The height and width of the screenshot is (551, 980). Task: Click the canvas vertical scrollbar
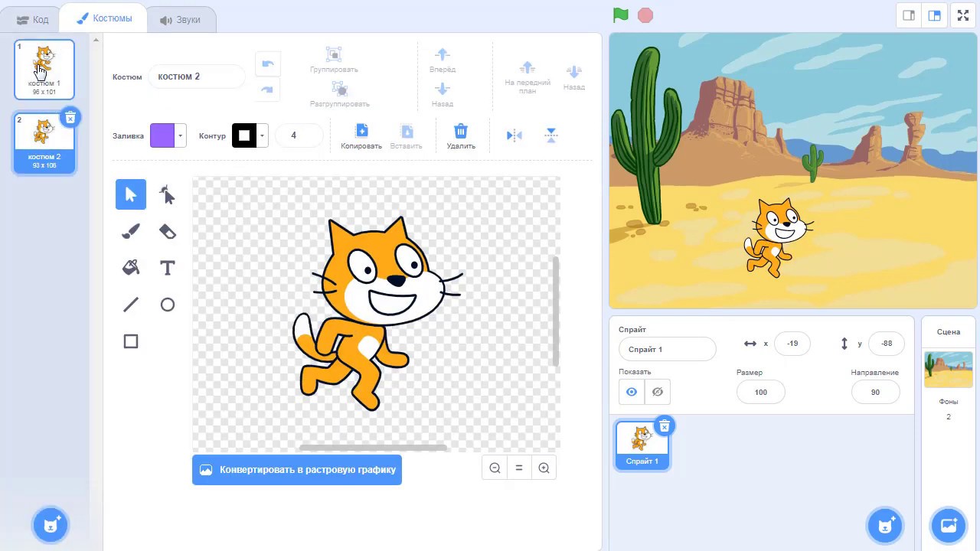556,311
